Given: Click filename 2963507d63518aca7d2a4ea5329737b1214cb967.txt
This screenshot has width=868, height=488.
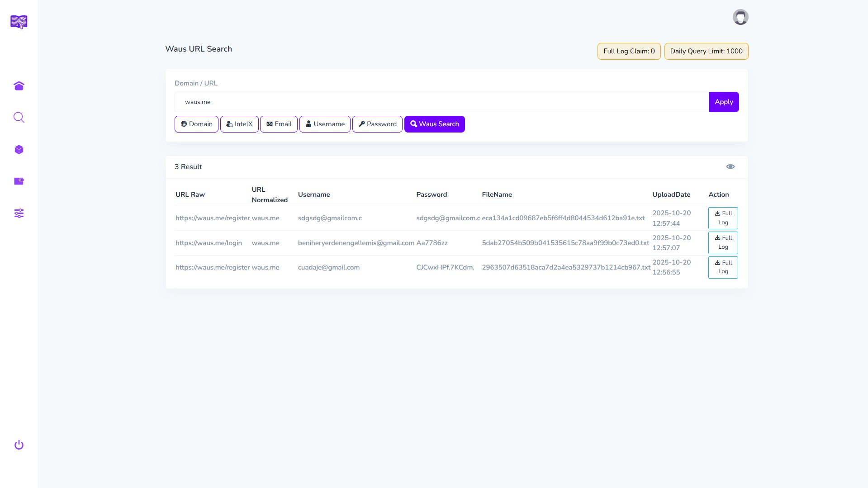Looking at the screenshot, I should tap(566, 267).
